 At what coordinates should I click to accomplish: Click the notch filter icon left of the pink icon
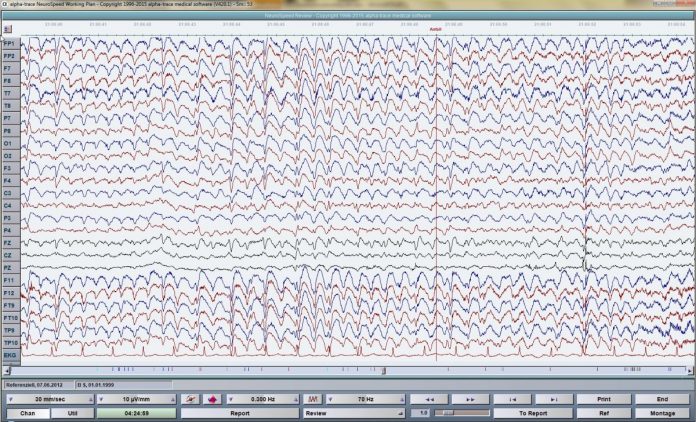[x=190, y=399]
